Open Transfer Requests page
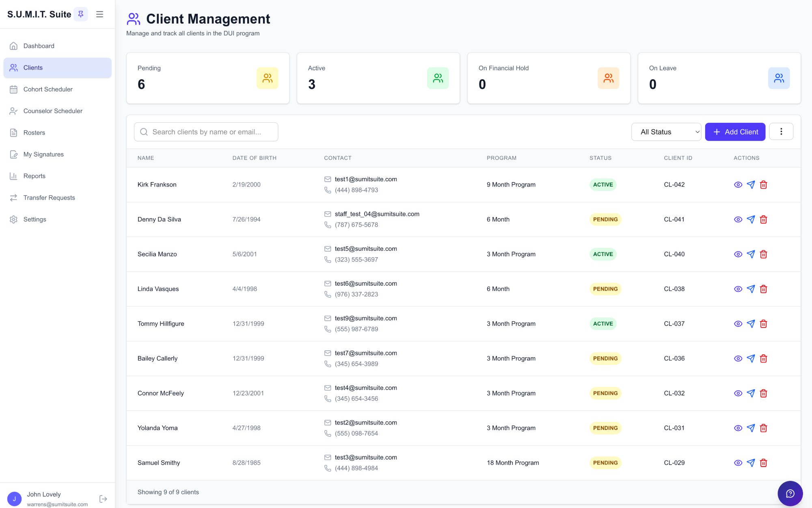The image size is (812, 508). click(x=57, y=198)
